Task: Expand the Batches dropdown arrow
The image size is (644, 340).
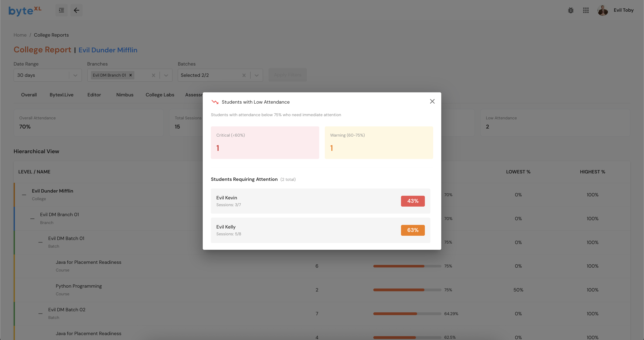Action: click(x=256, y=75)
